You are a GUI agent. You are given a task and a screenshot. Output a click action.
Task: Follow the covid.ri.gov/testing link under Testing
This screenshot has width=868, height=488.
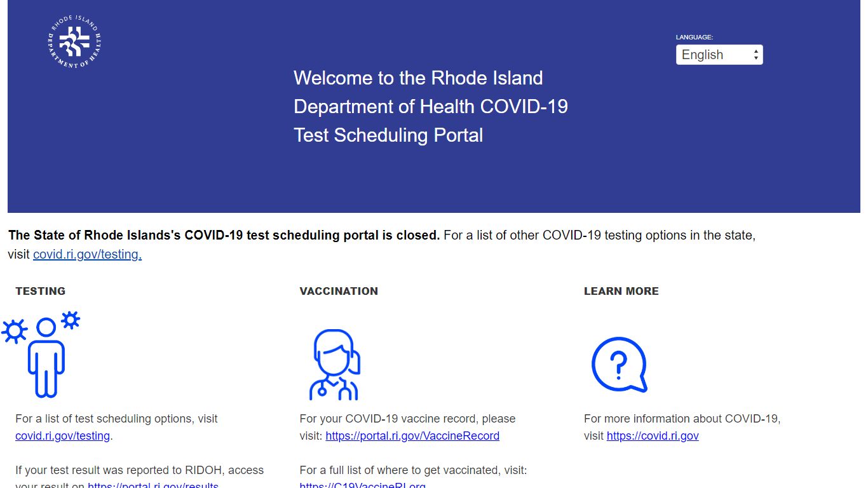click(x=62, y=436)
